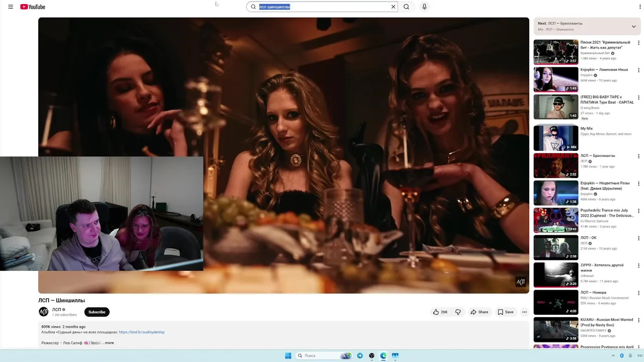
Task: Dislike the video
Action: click(458, 312)
